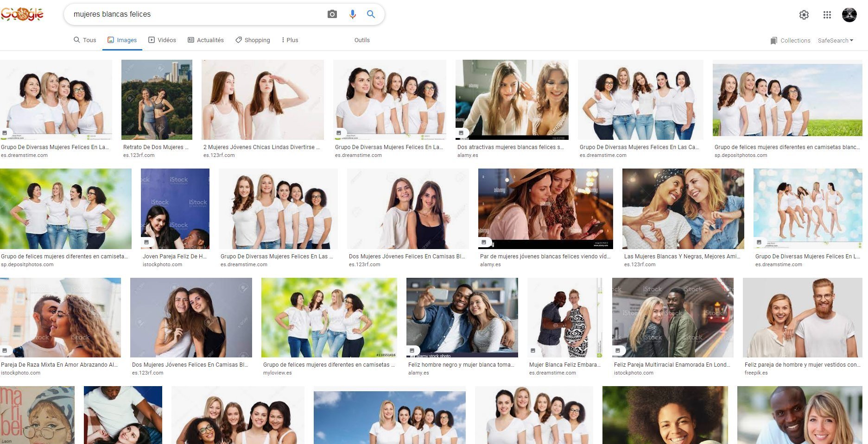Click the image badge on 'Par de mujeres jóvenes' thumbnail
The image size is (868, 444).
click(x=484, y=242)
